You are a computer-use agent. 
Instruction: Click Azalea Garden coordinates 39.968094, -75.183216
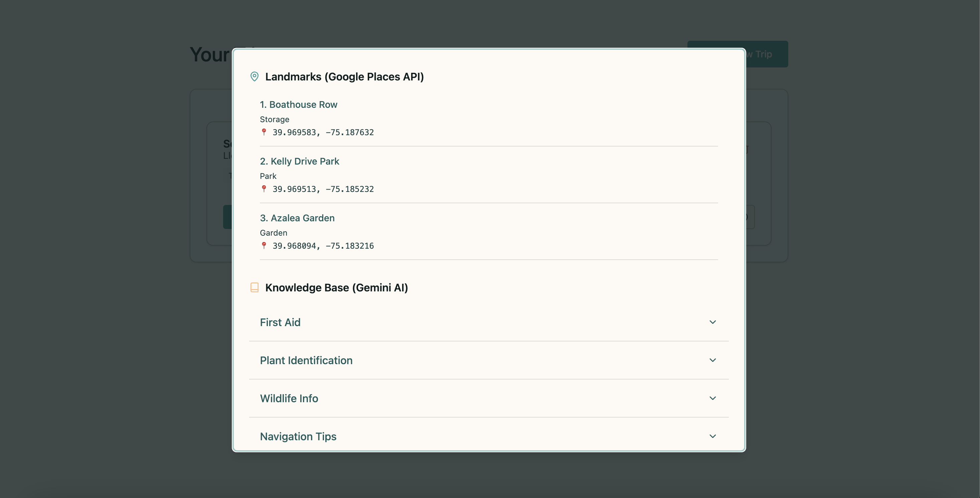coord(323,246)
